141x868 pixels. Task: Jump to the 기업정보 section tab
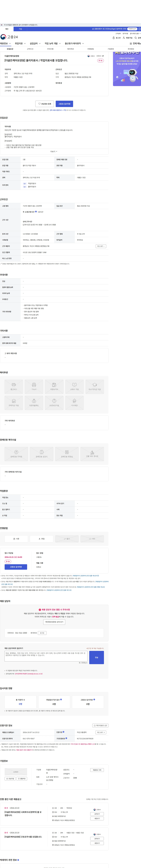point(111,49)
